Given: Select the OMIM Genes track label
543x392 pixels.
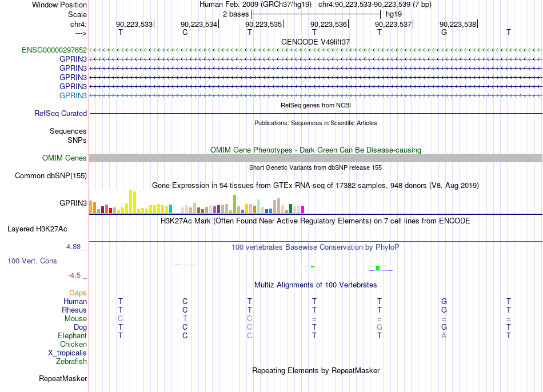Looking at the screenshot, I should pyautogui.click(x=65, y=158).
